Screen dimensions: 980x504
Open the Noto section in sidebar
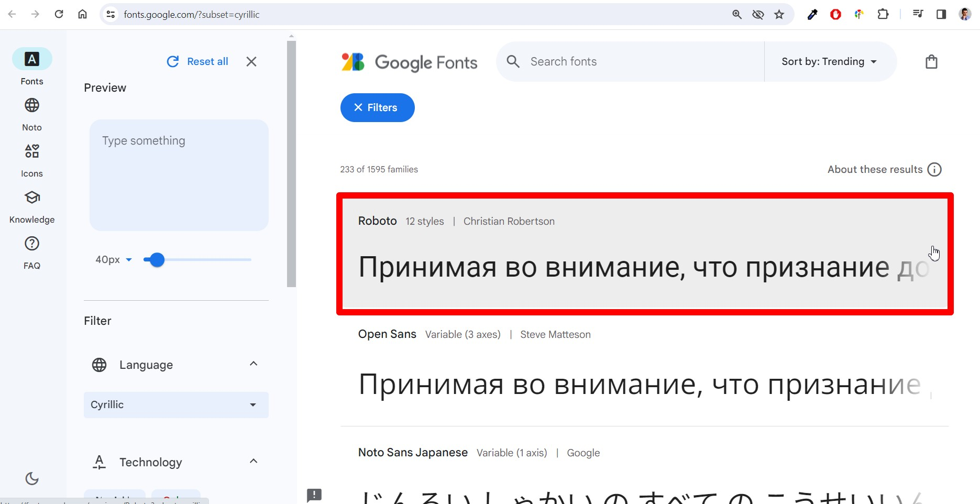(32, 115)
